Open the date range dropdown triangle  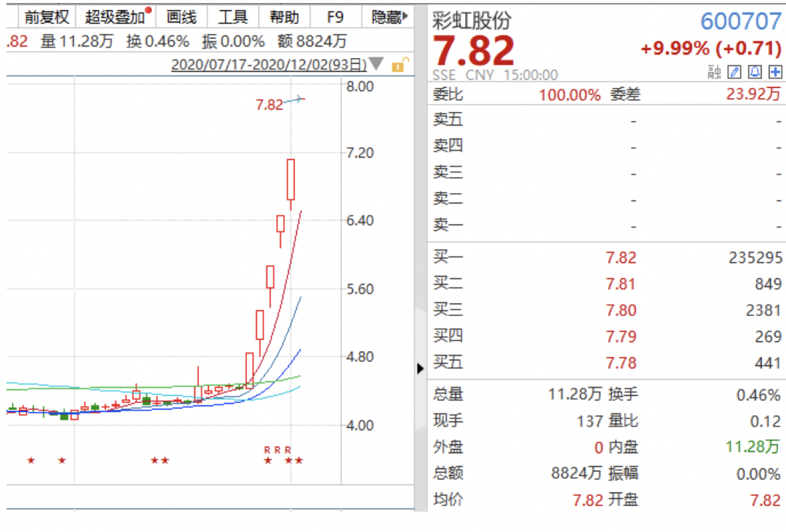(x=376, y=63)
